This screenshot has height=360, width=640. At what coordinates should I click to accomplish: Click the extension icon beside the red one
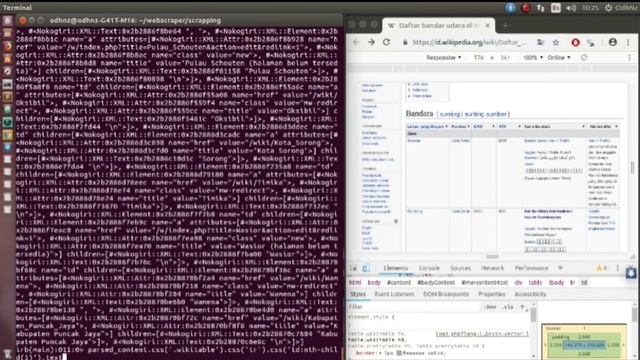pyautogui.click(x=591, y=42)
